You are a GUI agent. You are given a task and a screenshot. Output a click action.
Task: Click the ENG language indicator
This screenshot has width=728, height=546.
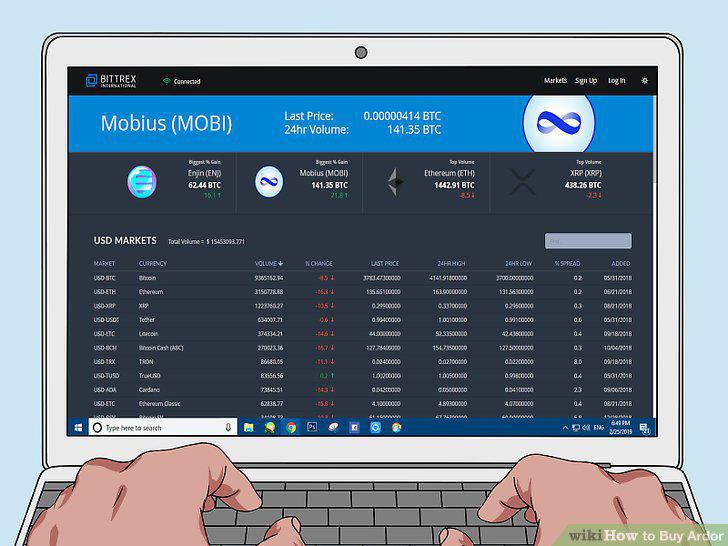pos(598,428)
